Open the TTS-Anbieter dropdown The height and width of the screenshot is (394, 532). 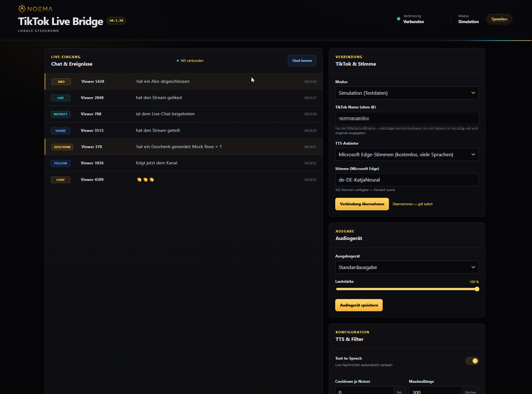[x=407, y=154]
